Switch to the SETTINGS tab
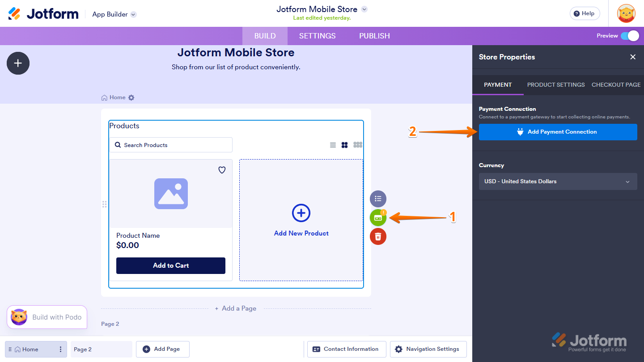This screenshot has height=362, width=644. (318, 36)
